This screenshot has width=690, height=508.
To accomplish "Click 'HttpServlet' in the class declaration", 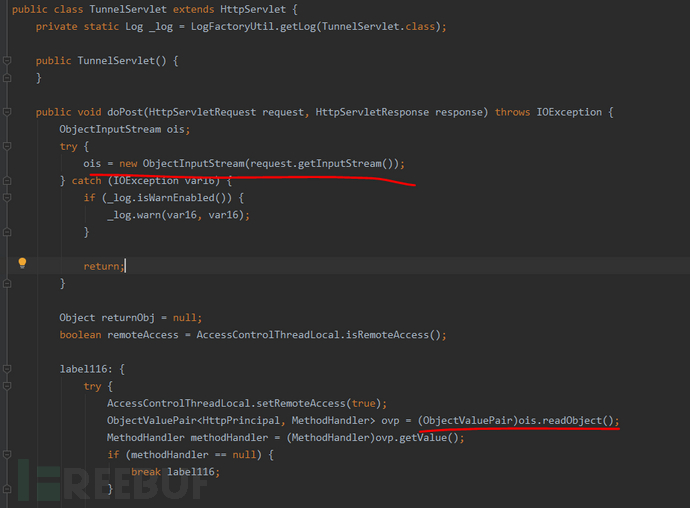I will pyautogui.click(x=253, y=9).
